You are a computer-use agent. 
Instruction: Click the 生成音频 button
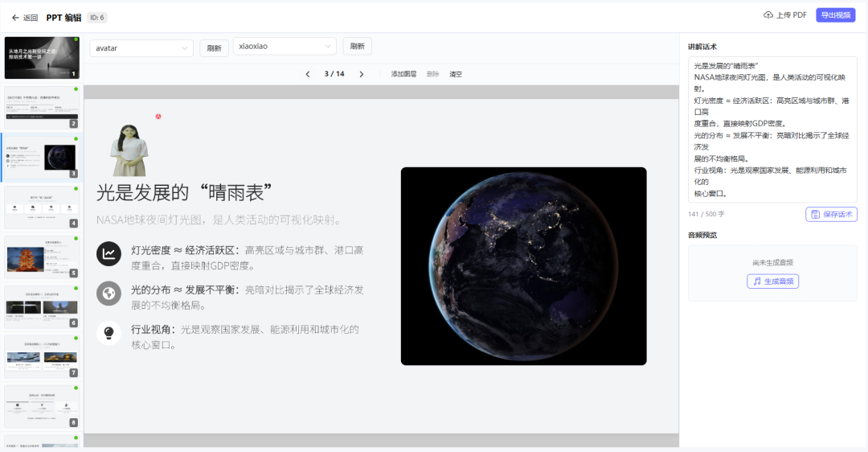(x=773, y=281)
